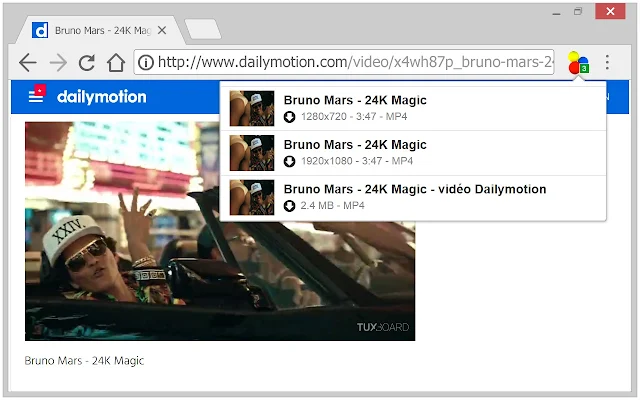Download the 1280x720 MP4 version

(x=289, y=117)
